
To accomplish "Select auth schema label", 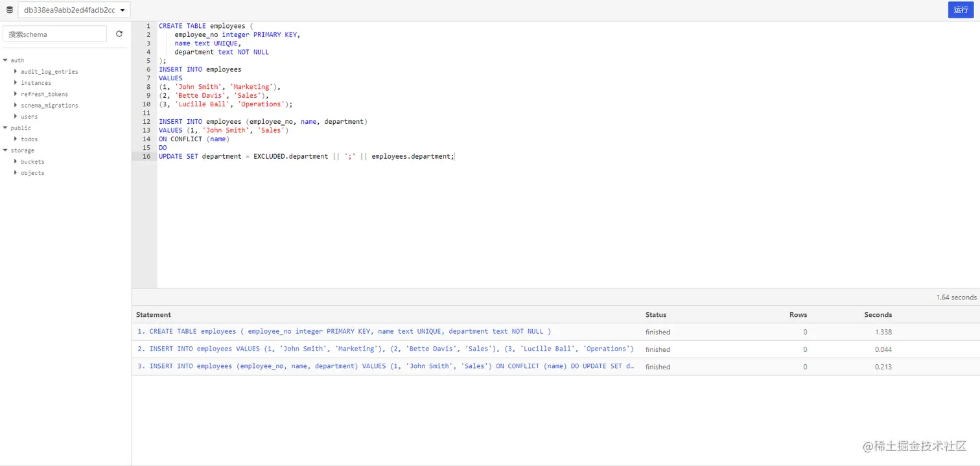I will (17, 60).
